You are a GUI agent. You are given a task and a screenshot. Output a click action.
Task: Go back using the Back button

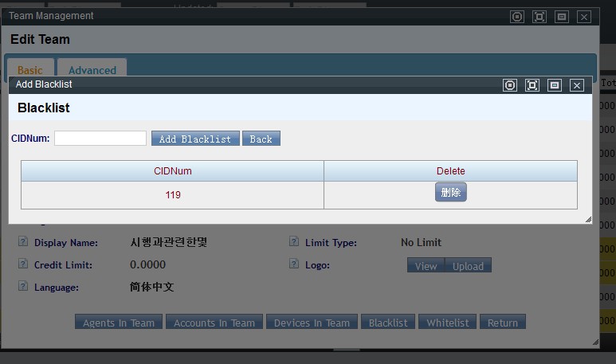(261, 139)
